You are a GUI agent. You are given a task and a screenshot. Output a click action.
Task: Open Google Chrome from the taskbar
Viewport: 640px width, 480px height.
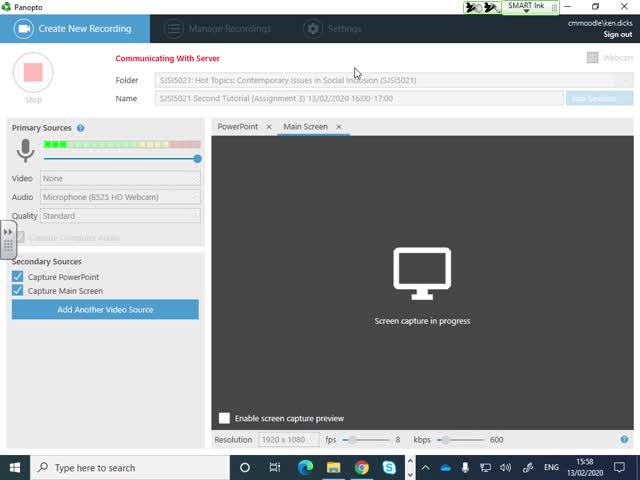pyautogui.click(x=361, y=467)
